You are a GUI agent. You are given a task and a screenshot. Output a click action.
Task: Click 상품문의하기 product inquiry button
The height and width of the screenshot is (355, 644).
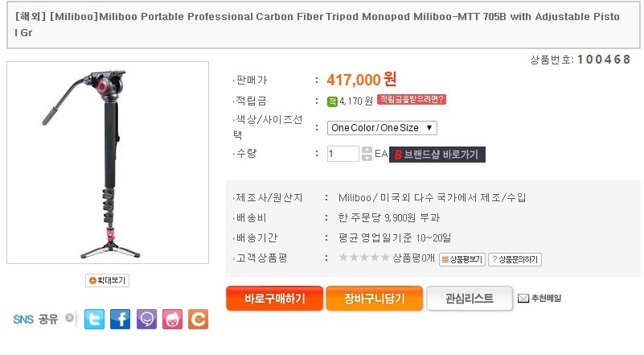(515, 259)
